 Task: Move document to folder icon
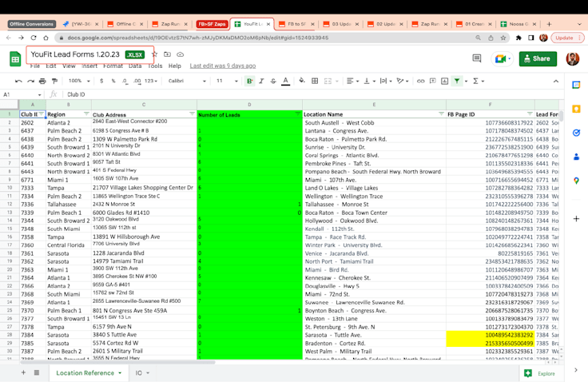(x=167, y=54)
